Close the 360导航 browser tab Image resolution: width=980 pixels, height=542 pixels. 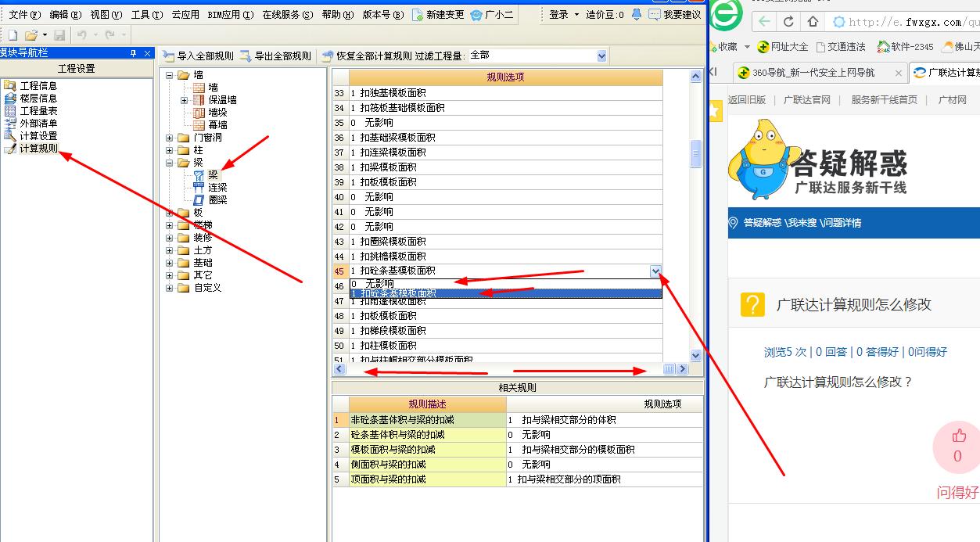pyautogui.click(x=899, y=73)
